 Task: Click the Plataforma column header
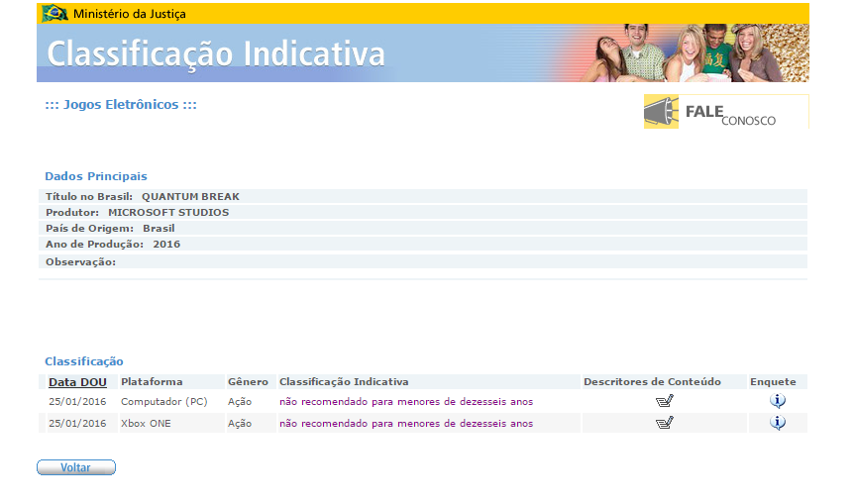pos(152,382)
